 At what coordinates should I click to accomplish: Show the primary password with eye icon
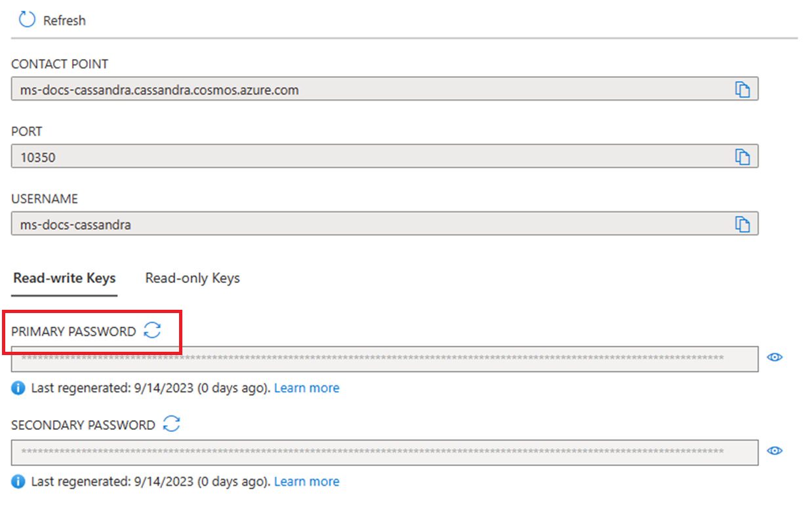click(x=775, y=357)
